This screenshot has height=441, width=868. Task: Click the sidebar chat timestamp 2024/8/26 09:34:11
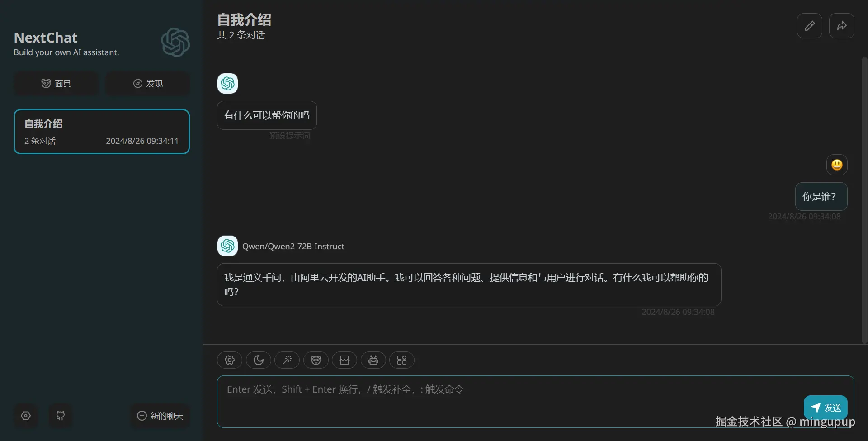(x=142, y=141)
